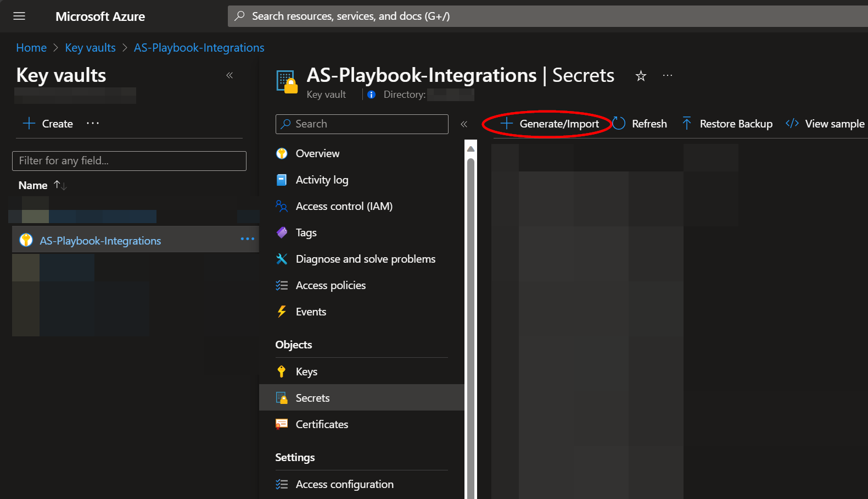Image resolution: width=868 pixels, height=499 pixels.
Task: Search the resource menu
Action: pyautogui.click(x=362, y=124)
